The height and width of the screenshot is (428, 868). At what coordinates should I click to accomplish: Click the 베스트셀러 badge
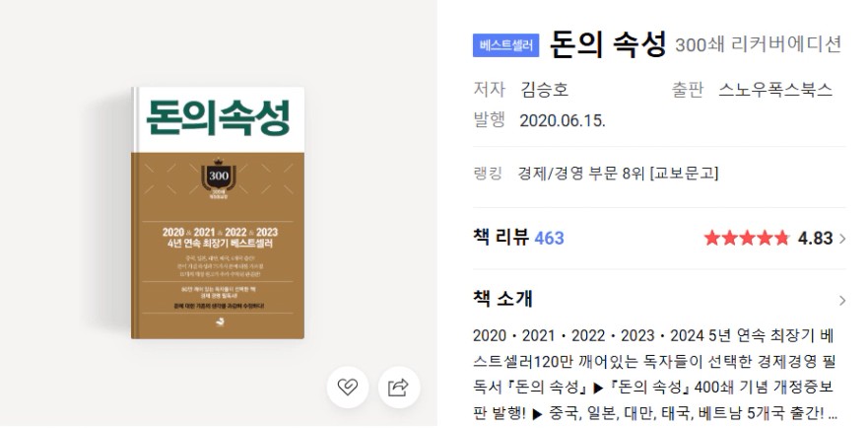point(506,45)
